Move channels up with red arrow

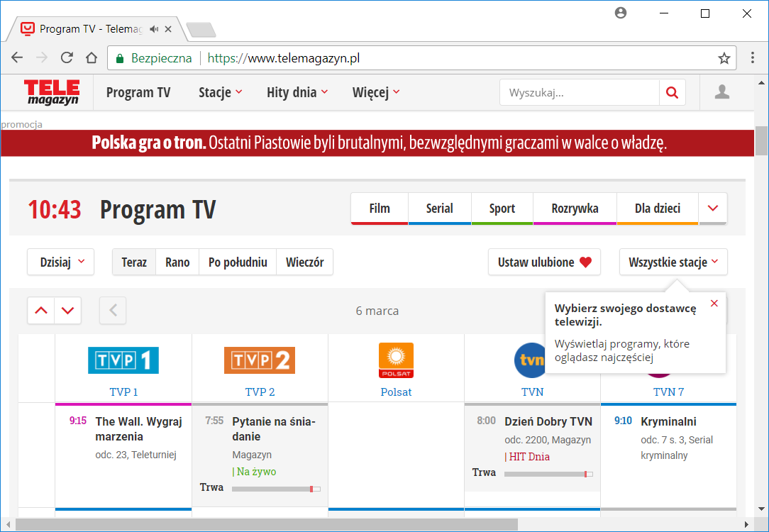pyautogui.click(x=41, y=311)
